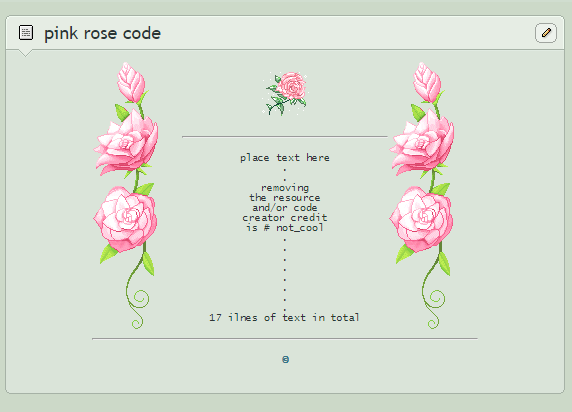Viewport: 572px width, 412px height.
Task: Click the curled vine tendril on the left
Action: pyautogui.click(x=138, y=304)
